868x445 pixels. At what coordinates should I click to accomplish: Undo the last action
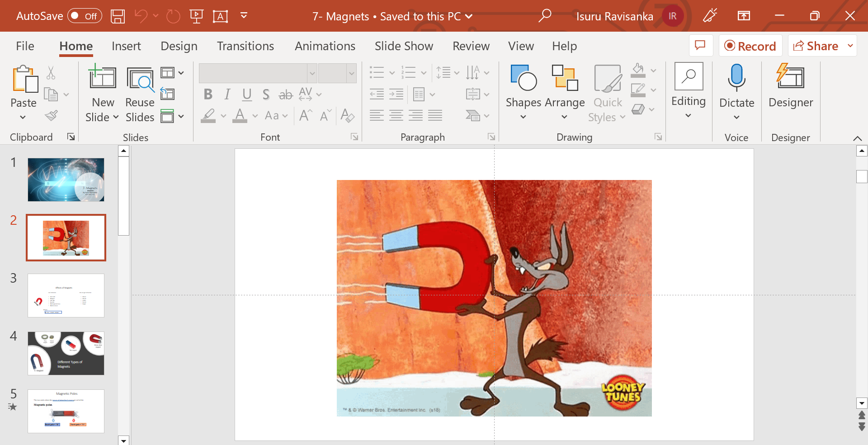(141, 16)
